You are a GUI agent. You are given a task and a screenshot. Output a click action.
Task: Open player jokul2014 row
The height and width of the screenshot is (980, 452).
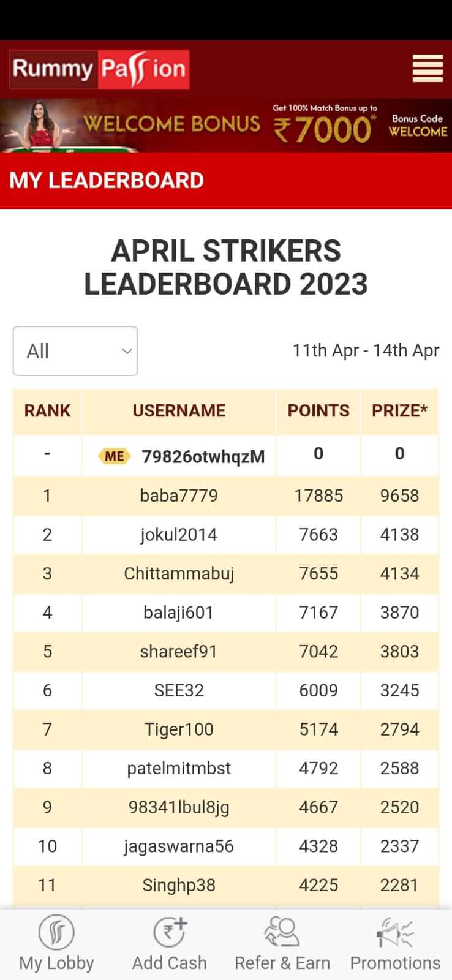pos(226,535)
